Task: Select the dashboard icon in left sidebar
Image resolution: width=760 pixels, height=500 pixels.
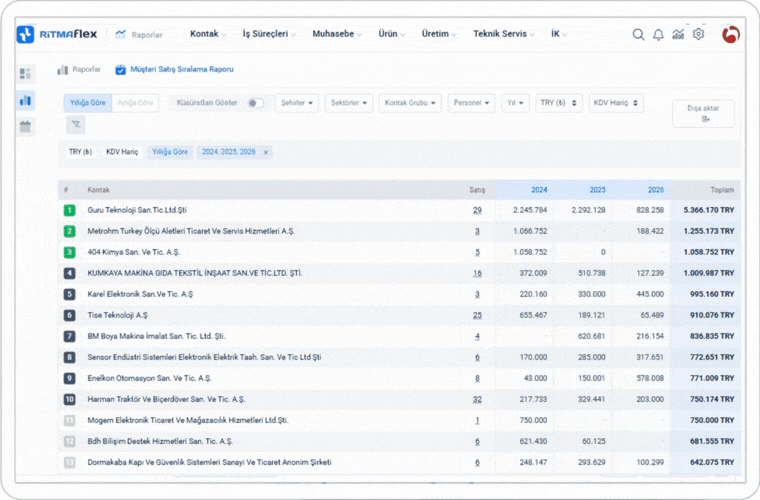Action: click(26, 73)
